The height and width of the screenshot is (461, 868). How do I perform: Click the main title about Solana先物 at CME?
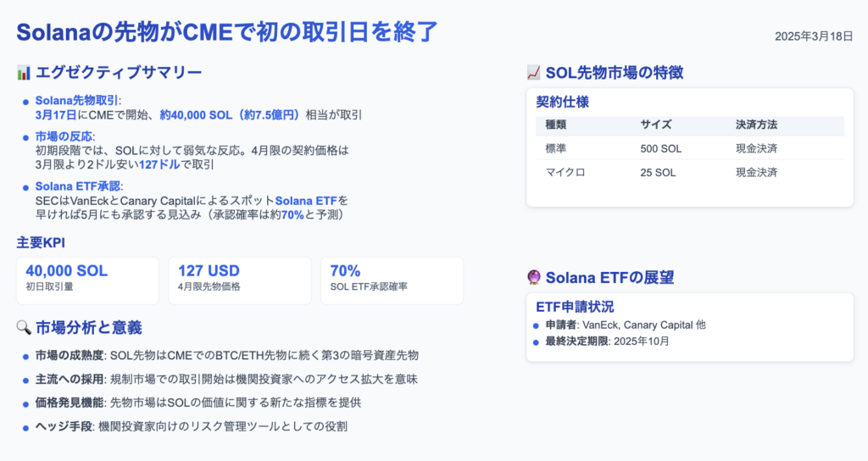click(x=227, y=33)
